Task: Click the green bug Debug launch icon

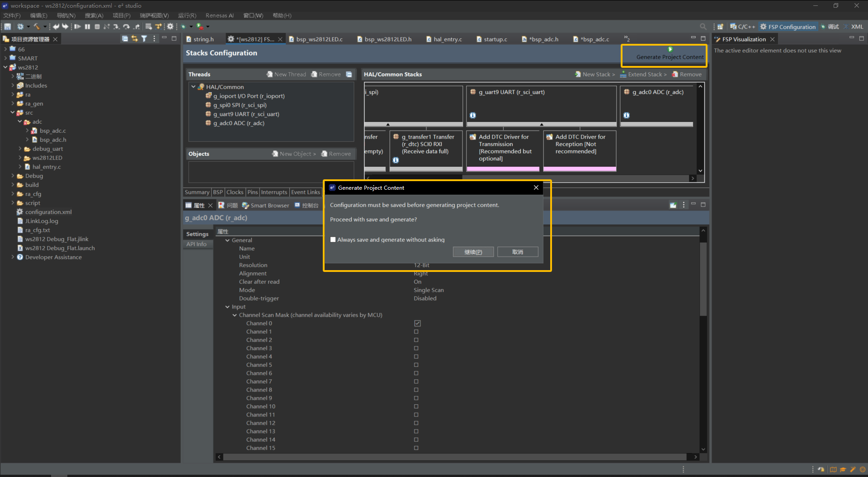Action: (x=184, y=27)
